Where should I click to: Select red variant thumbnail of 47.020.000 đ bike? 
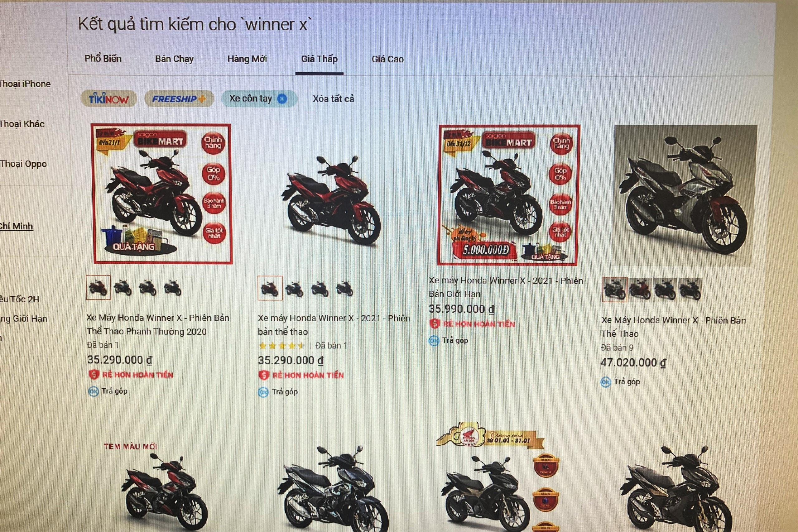640,290
